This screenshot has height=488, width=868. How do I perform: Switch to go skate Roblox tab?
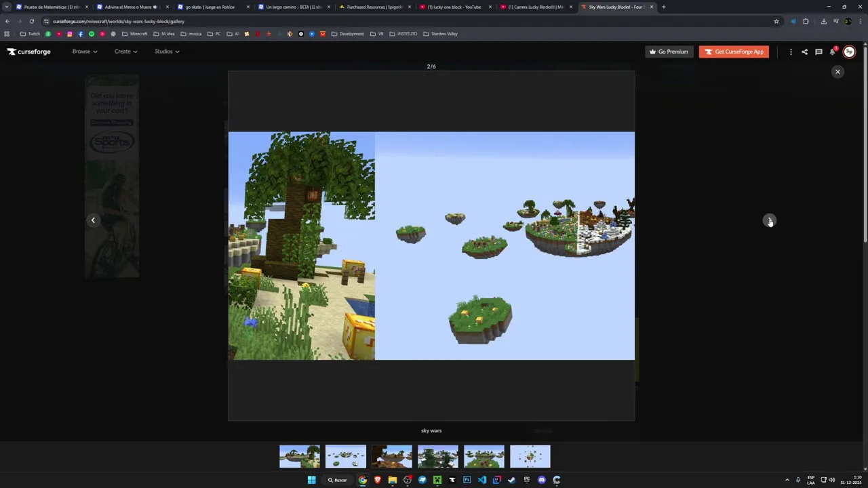point(213,7)
